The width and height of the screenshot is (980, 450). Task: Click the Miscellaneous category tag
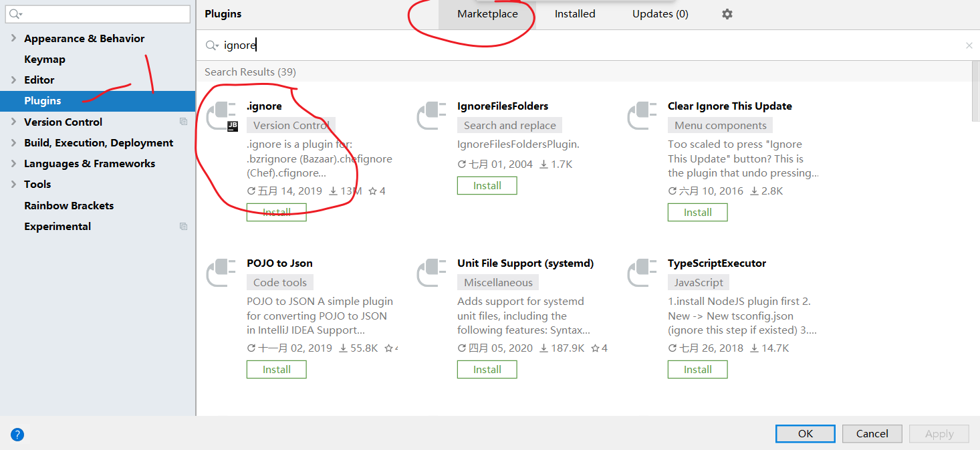[499, 282]
